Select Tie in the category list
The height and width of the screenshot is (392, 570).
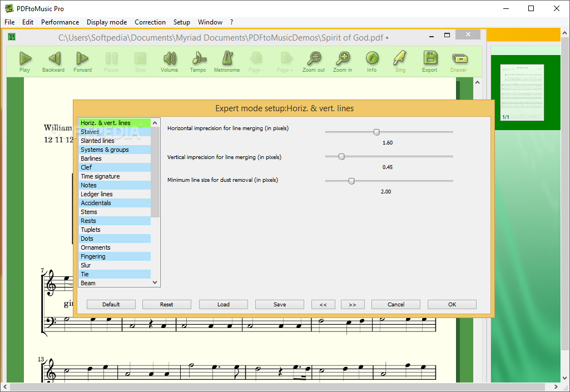pyautogui.click(x=115, y=274)
